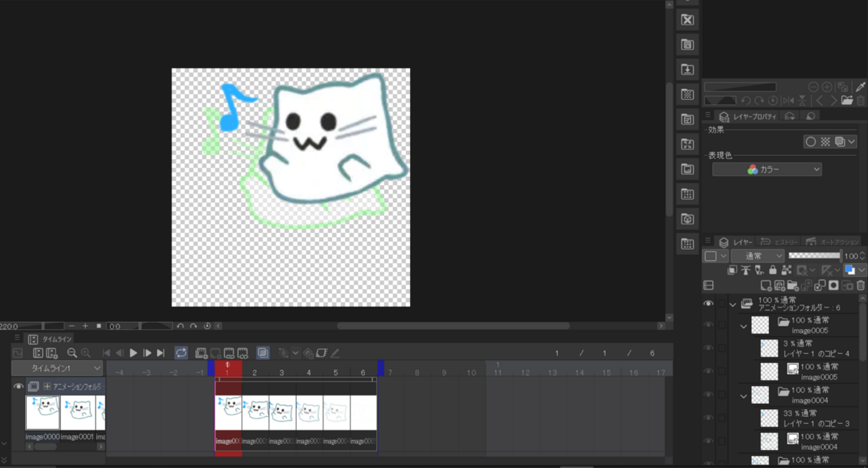This screenshot has width=868, height=468.
Task: Open the 通常 blending mode dropdown
Action: [x=758, y=256]
